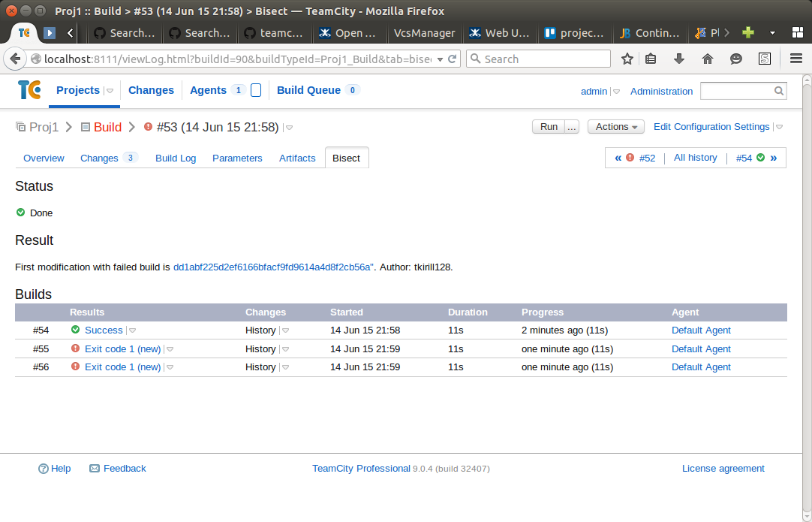Open the Default Agent link for build #54

(701, 330)
